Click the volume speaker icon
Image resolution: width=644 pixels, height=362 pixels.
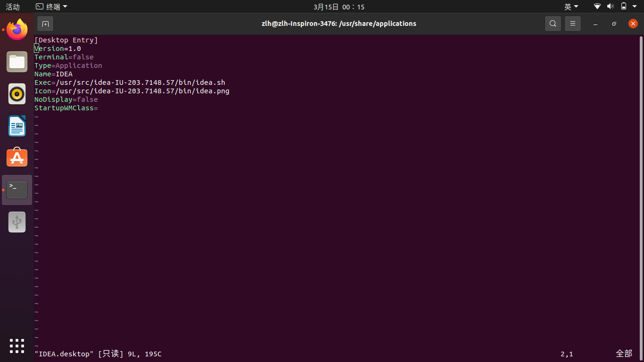point(610,7)
